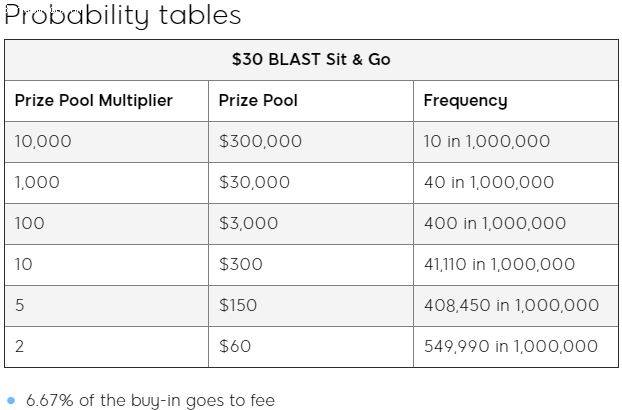Click the 'Probability tables' heading
This screenshot has width=622, height=410.
click(x=122, y=15)
